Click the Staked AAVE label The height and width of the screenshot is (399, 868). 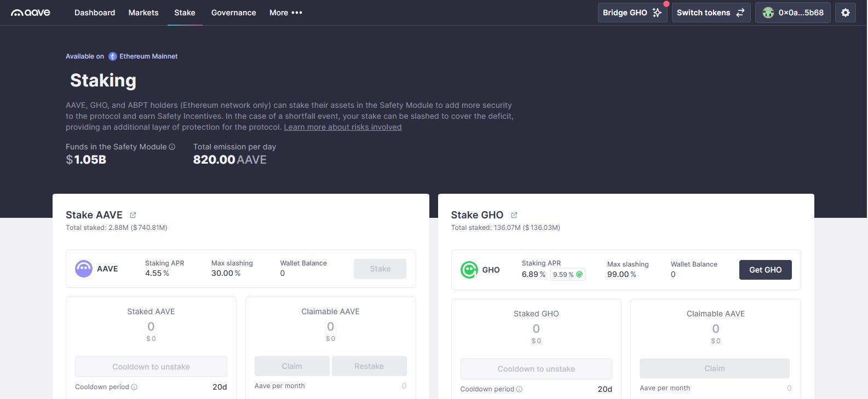click(x=151, y=311)
